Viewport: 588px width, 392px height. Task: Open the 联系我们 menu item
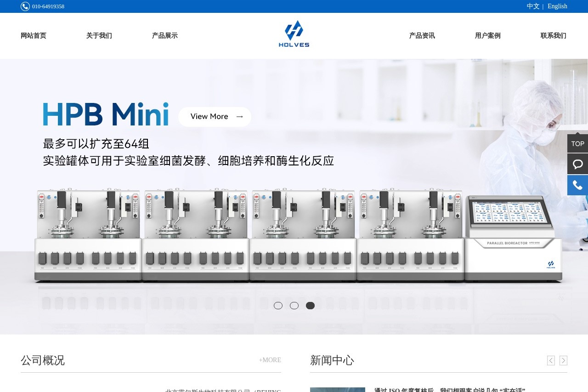coord(554,36)
